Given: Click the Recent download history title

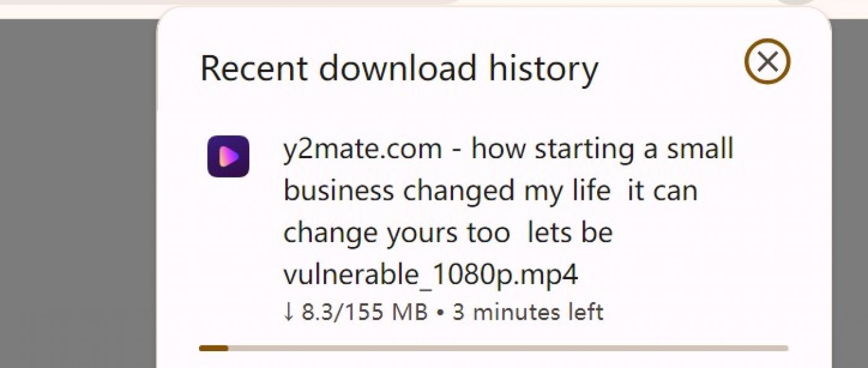Looking at the screenshot, I should [x=400, y=67].
